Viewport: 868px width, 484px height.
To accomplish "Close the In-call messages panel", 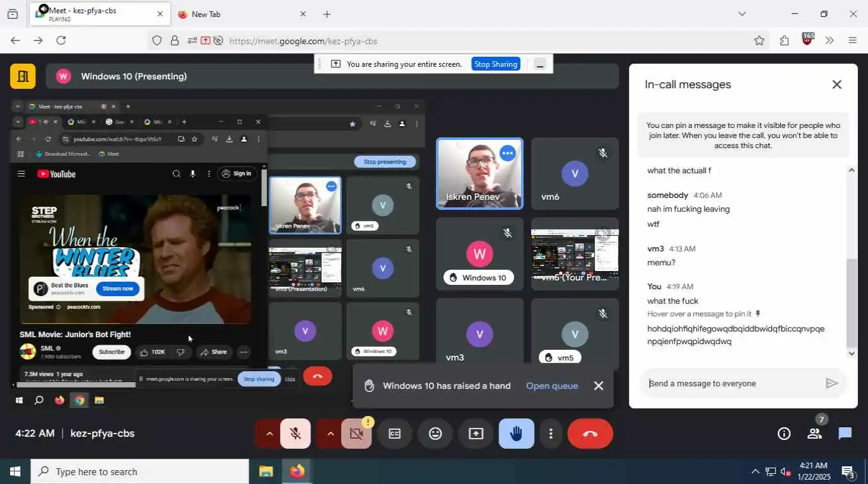I will click(x=837, y=84).
